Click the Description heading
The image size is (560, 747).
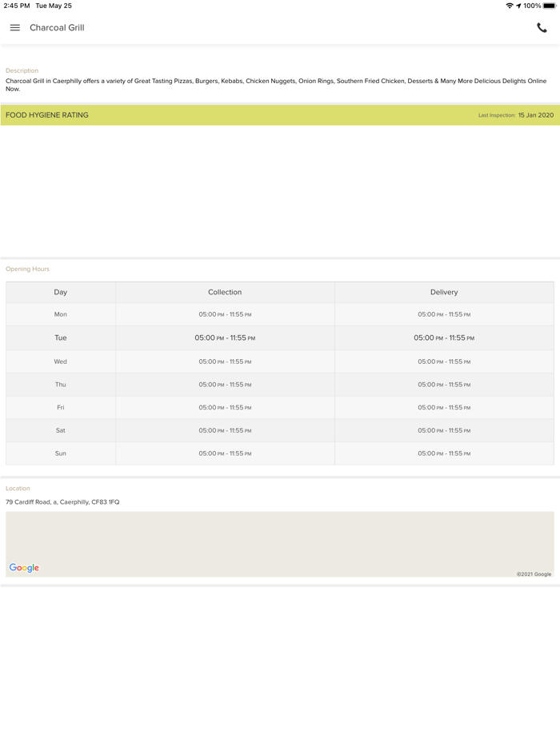tap(22, 70)
